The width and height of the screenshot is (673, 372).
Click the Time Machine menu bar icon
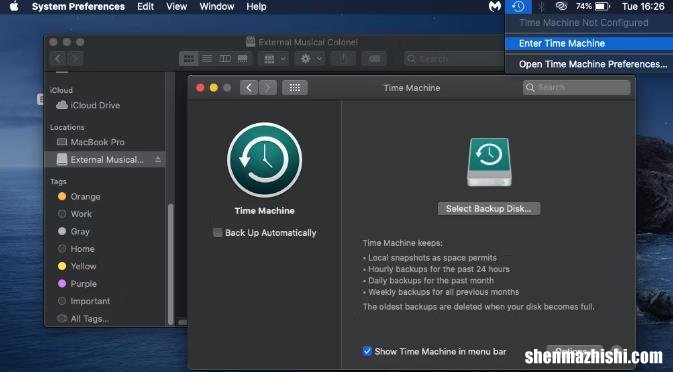(x=518, y=6)
